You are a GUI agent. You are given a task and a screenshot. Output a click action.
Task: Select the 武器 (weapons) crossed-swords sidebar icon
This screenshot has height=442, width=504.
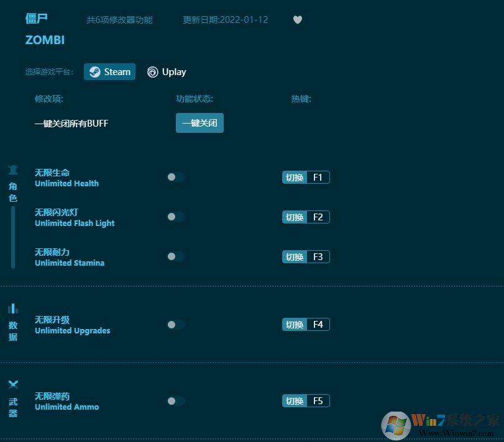(x=13, y=385)
